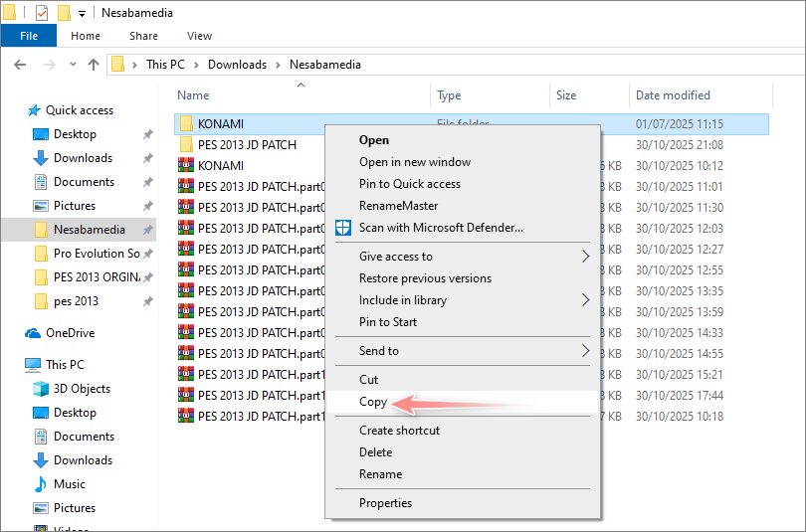The width and height of the screenshot is (806, 532).
Task: Click Downloads arrow icon under This PC
Action: (41, 460)
